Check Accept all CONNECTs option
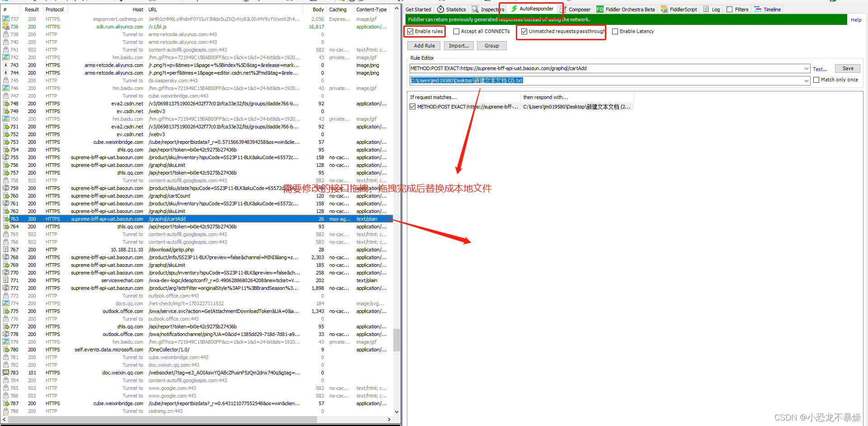The width and height of the screenshot is (868, 426). pyautogui.click(x=457, y=32)
